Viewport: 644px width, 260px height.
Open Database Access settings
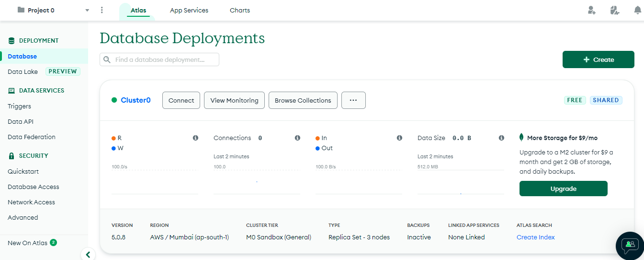(x=34, y=187)
